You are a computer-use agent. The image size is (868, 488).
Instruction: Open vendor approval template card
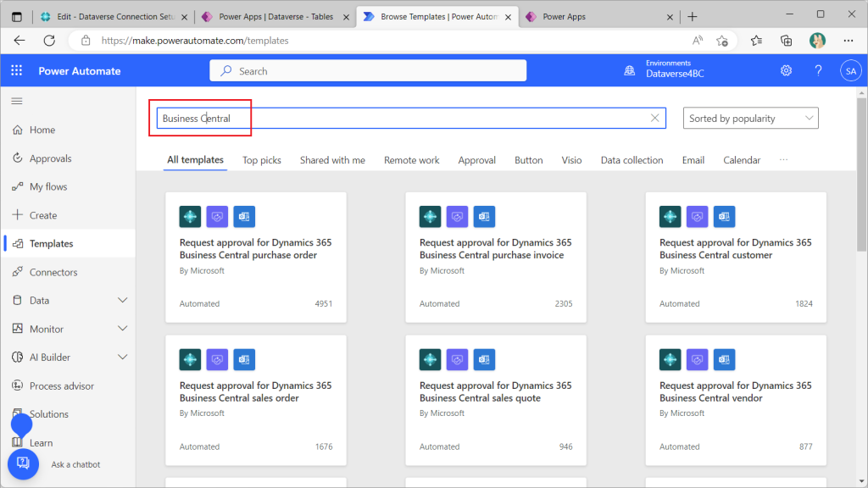coord(736,400)
